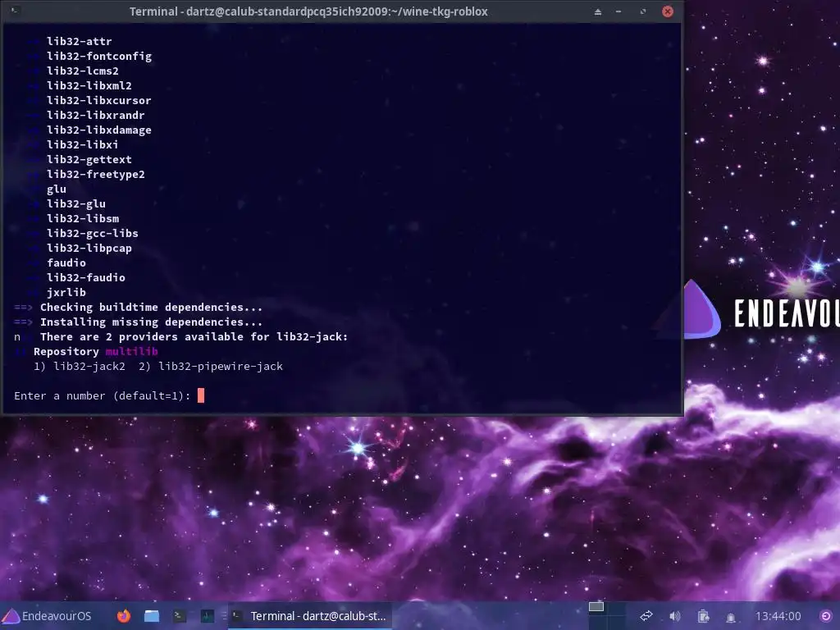The width and height of the screenshot is (840, 630).
Task: Open the session logout panel icon
Action: [826, 616]
